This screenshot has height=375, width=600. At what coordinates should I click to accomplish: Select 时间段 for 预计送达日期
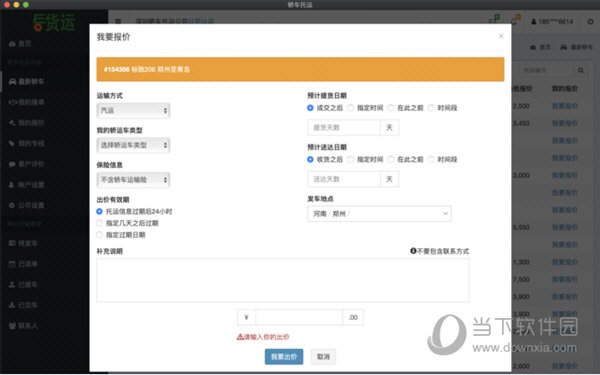coord(431,159)
